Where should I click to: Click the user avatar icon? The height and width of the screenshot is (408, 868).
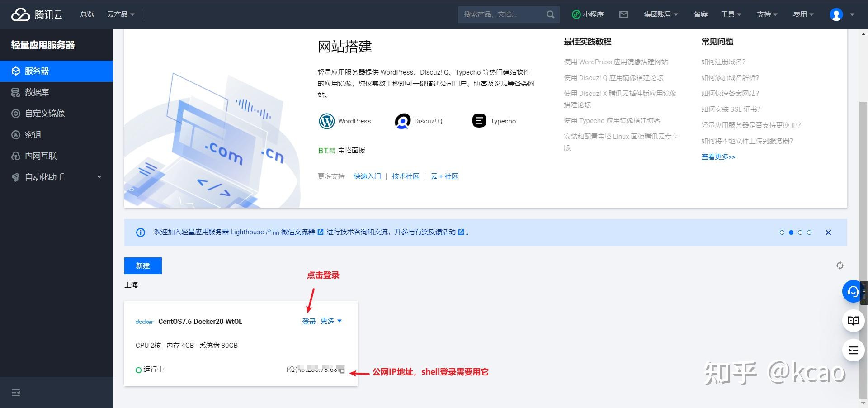(x=836, y=14)
